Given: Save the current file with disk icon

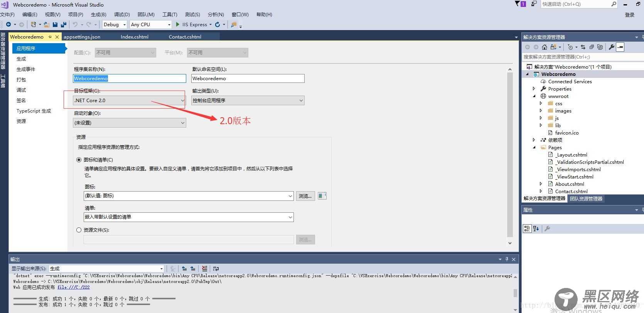Looking at the screenshot, I should (x=55, y=24).
